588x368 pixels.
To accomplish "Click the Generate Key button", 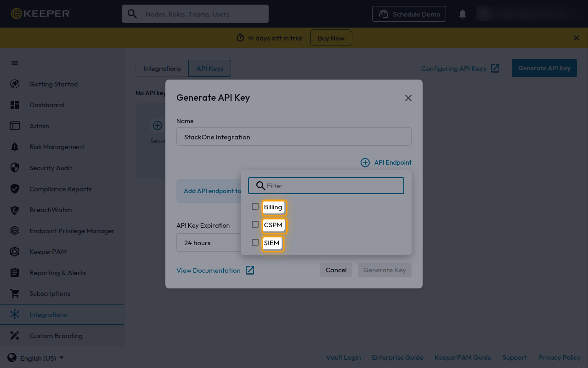I will 384,270.
